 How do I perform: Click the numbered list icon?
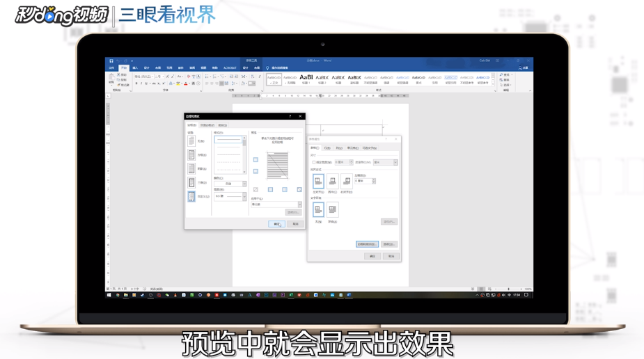(x=214, y=77)
